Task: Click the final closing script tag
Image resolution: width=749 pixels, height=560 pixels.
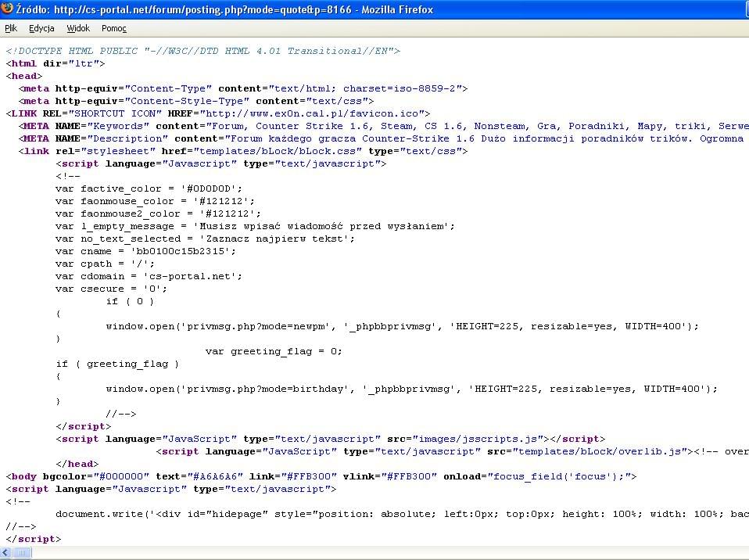Action: [34, 539]
